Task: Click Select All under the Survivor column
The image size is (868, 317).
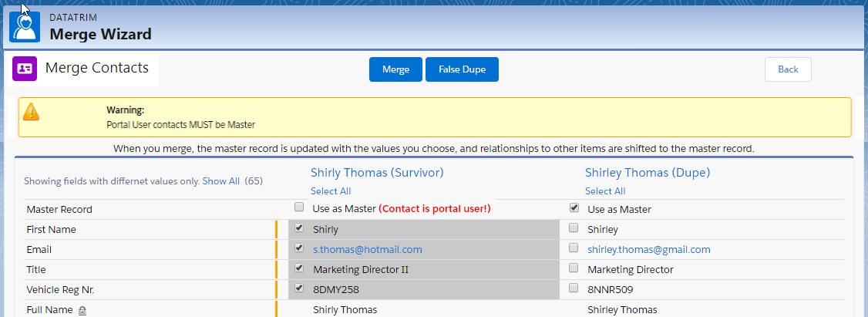Action: 331,191
